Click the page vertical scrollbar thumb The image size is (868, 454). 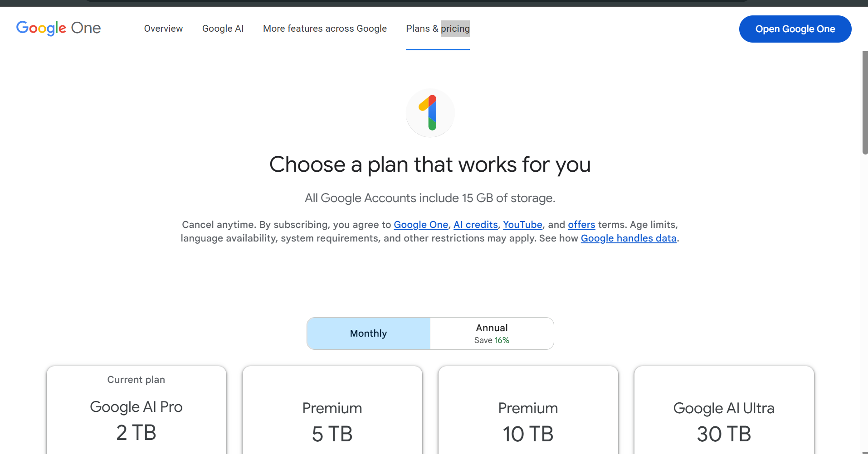pyautogui.click(x=865, y=103)
